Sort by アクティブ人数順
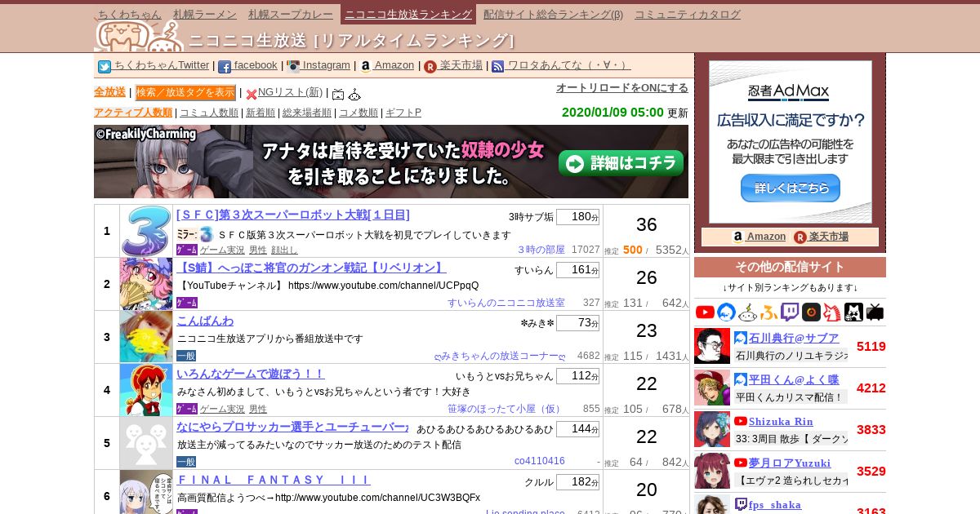 pyautogui.click(x=133, y=113)
